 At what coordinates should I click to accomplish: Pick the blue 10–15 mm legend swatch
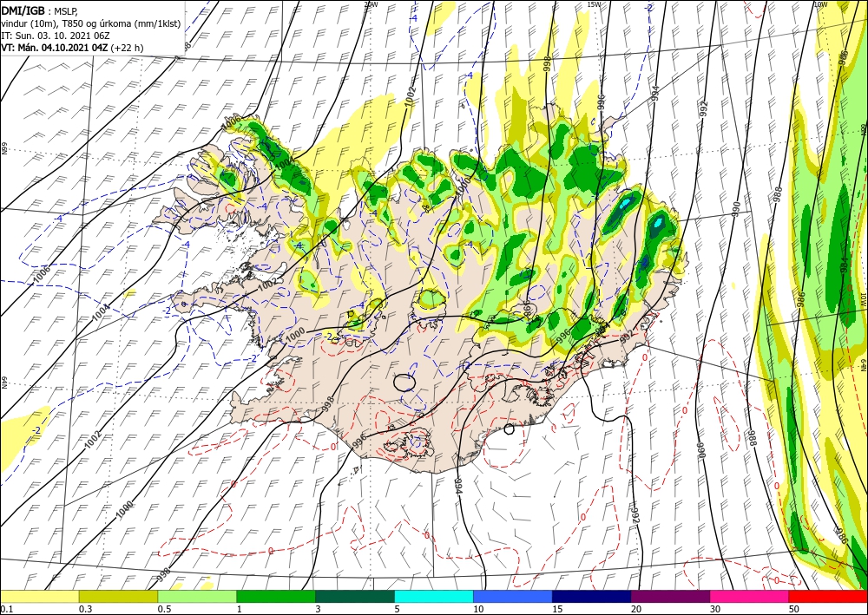pyautogui.click(x=513, y=596)
